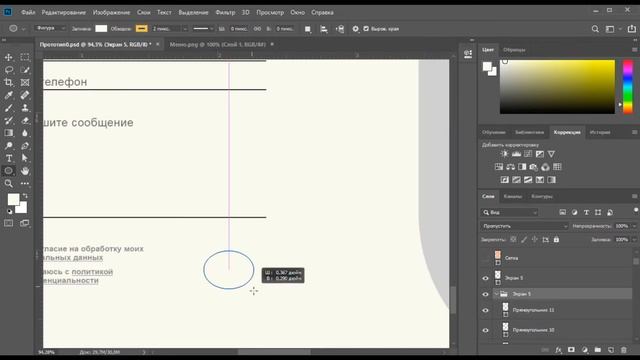Collapse the Экран 5 group arrow

click(496, 294)
